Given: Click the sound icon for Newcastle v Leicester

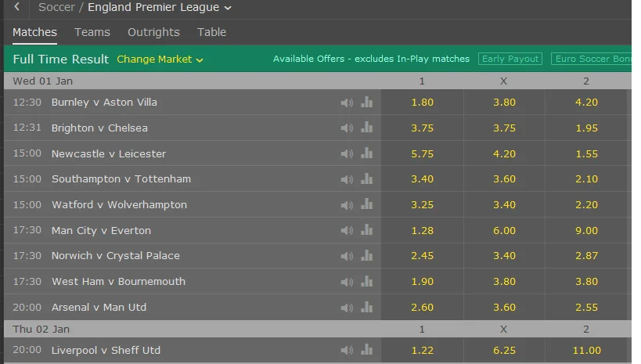Looking at the screenshot, I should pos(347,153).
